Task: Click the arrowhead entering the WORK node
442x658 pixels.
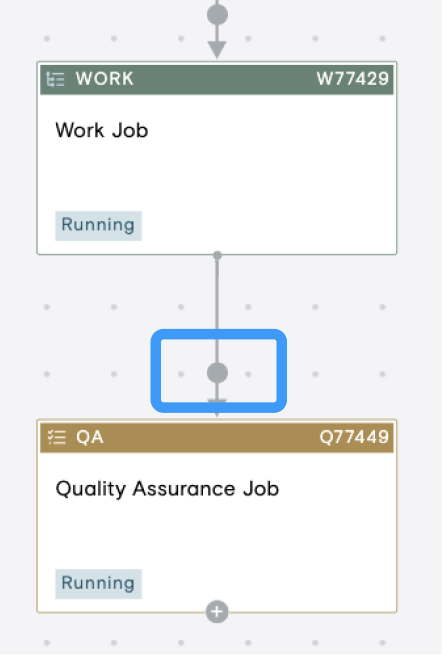Action: pos(217,50)
